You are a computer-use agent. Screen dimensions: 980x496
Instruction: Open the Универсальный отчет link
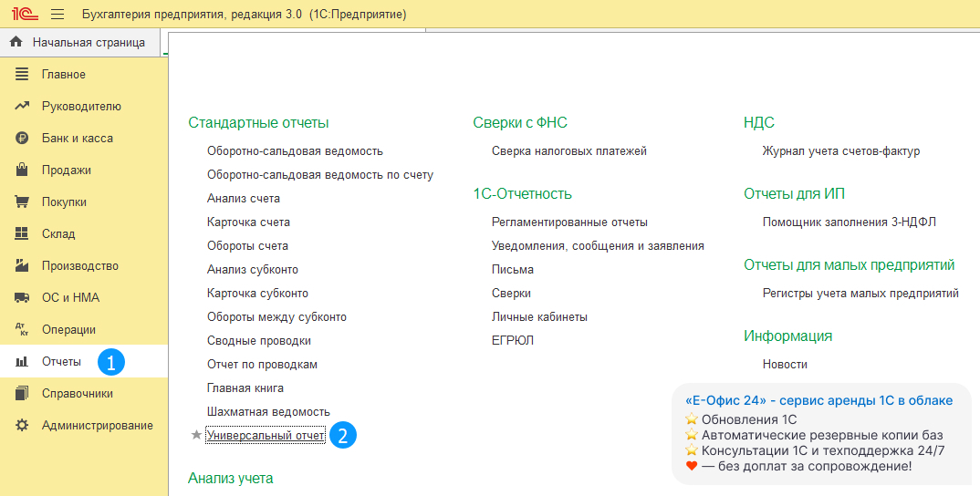(x=266, y=436)
